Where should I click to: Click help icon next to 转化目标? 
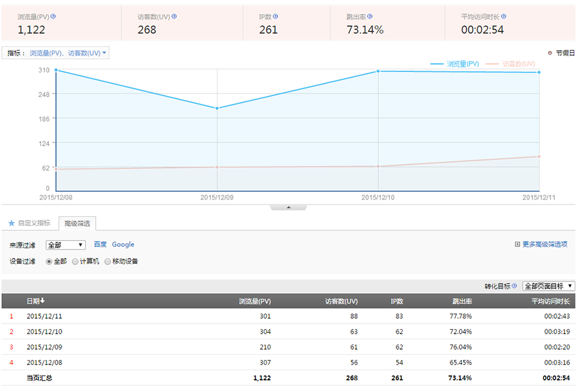click(514, 286)
